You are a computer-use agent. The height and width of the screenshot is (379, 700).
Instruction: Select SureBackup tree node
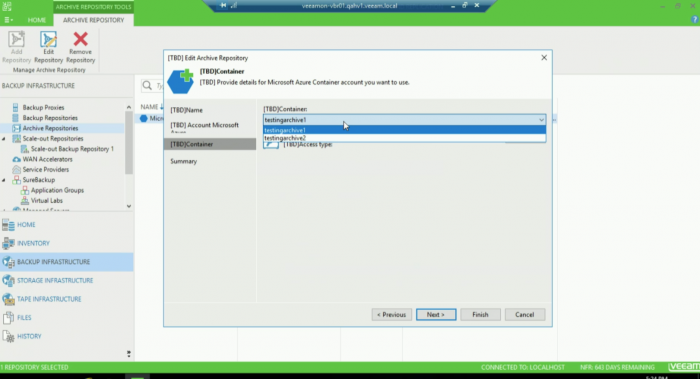coord(39,179)
